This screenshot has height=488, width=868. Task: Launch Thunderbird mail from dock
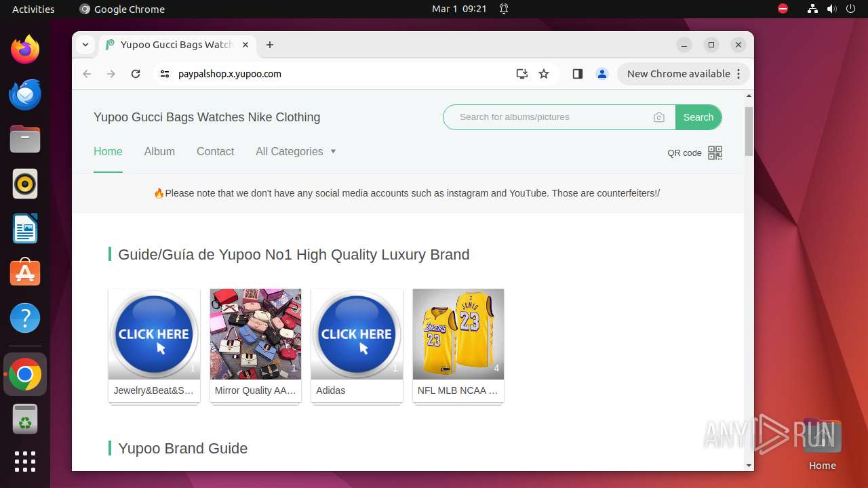[x=25, y=94]
